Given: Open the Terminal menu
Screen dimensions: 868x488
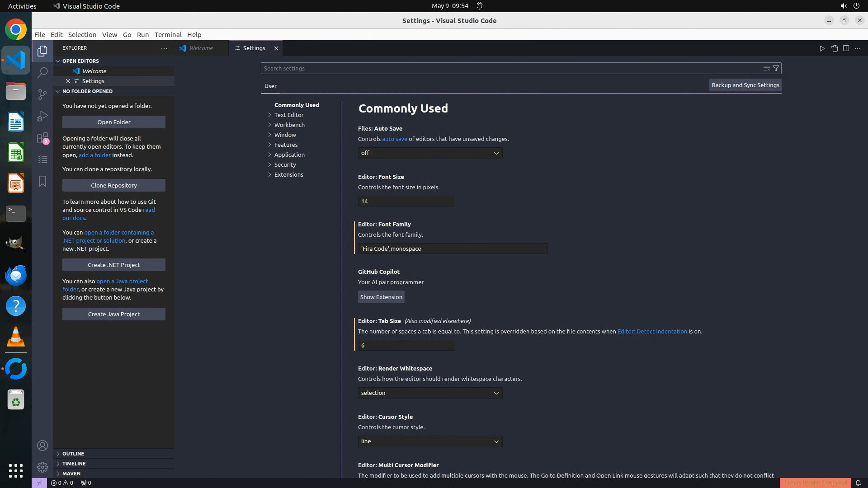Looking at the screenshot, I should coord(168,35).
